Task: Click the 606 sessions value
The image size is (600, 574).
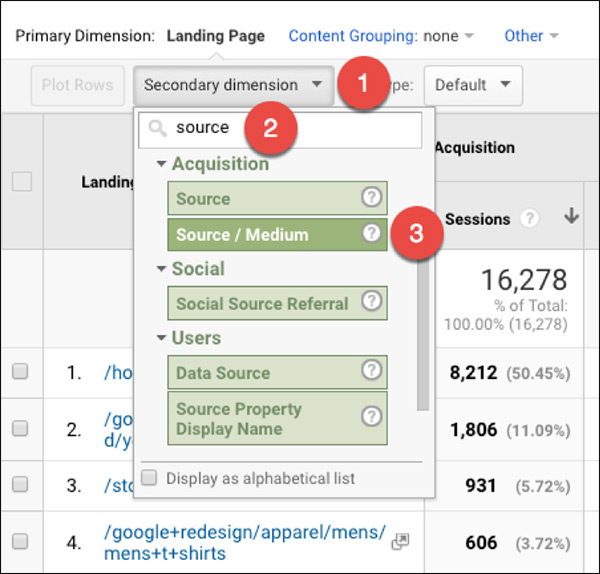Action: tap(481, 543)
